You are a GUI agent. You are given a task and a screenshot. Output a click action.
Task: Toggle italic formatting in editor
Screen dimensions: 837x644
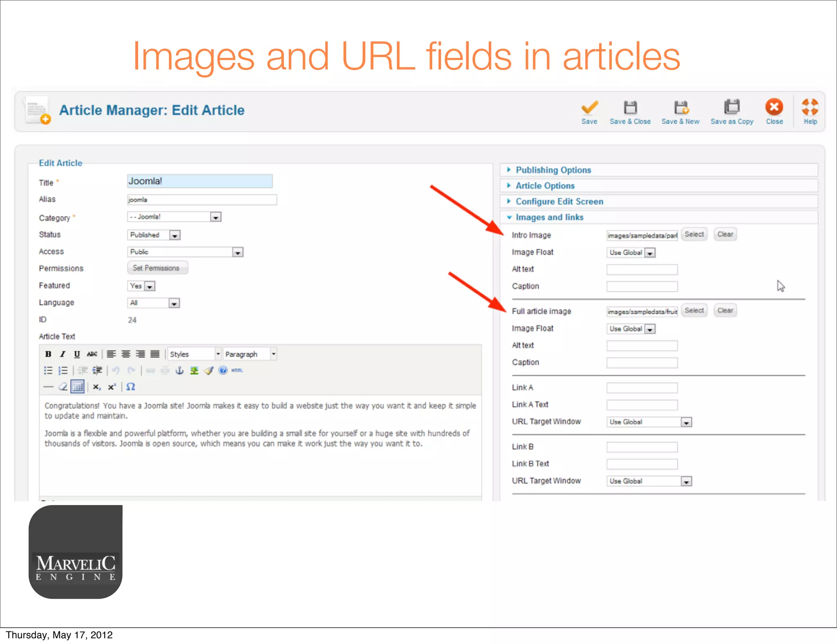(62, 354)
